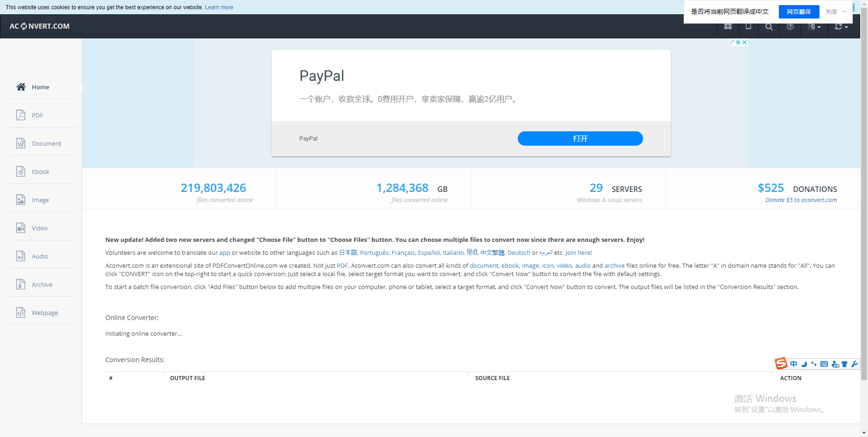868x437 pixels.
Task: Toggle IME punctuation mode button
Action: (813, 364)
